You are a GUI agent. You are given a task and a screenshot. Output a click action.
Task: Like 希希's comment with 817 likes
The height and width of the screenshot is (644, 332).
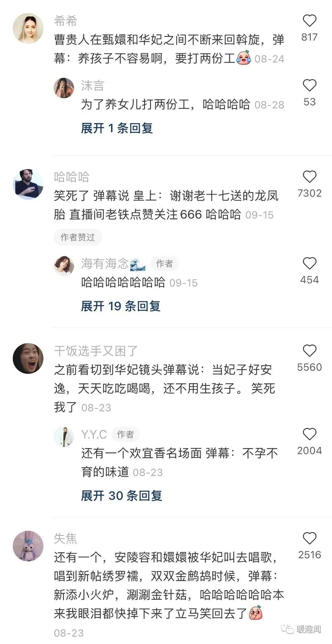pyautogui.click(x=309, y=21)
